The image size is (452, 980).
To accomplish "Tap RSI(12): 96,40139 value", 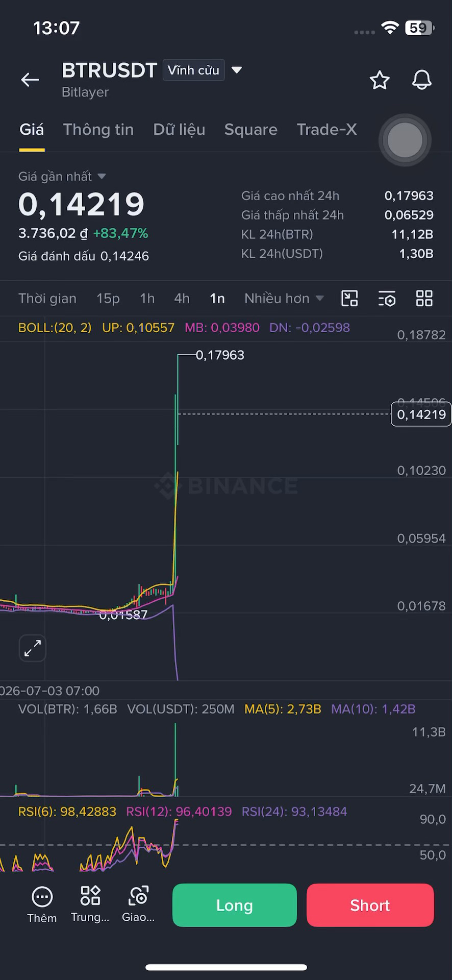I will pos(179,812).
